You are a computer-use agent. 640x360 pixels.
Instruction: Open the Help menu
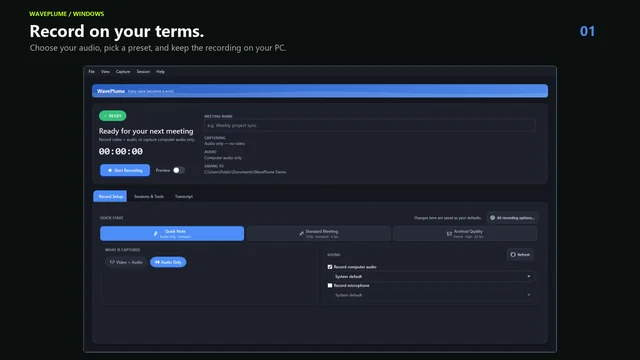(160, 71)
